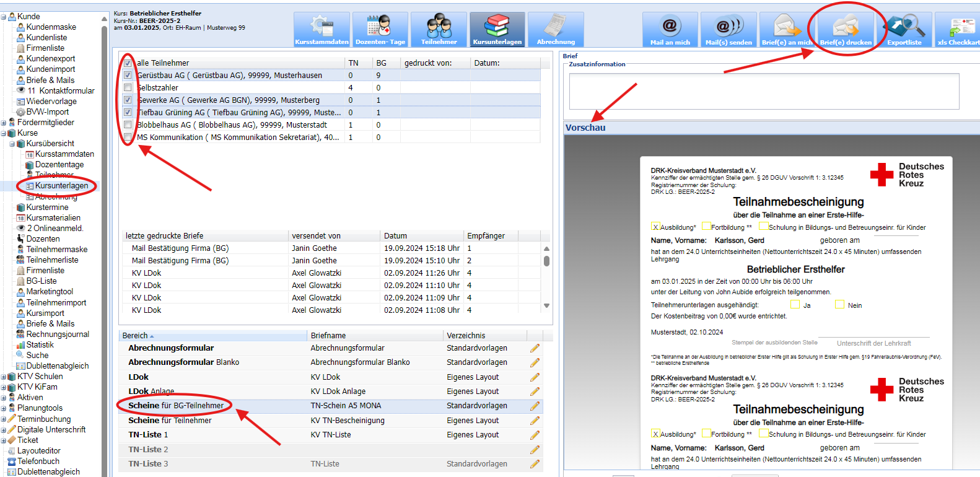Click into the Zusatzinformation text field

click(x=763, y=91)
